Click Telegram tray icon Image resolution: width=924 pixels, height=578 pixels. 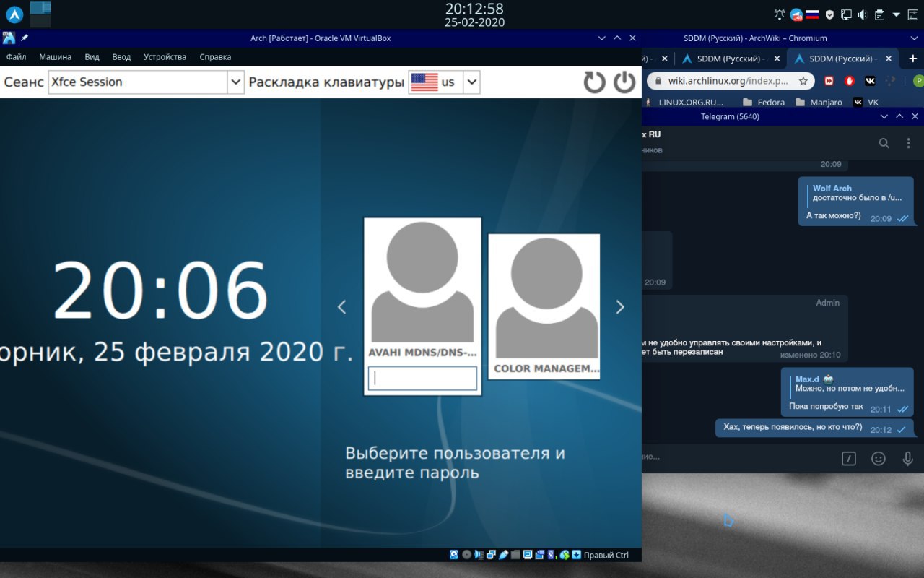tap(796, 14)
